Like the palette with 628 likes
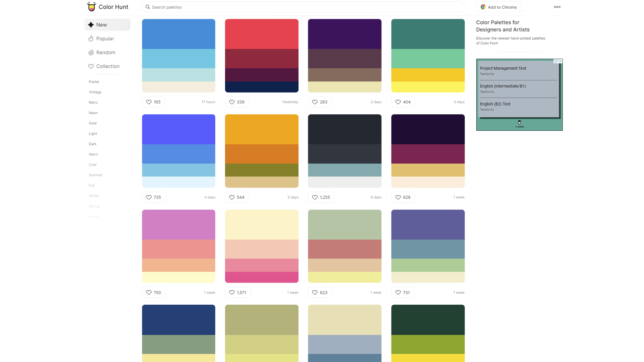 (x=403, y=197)
